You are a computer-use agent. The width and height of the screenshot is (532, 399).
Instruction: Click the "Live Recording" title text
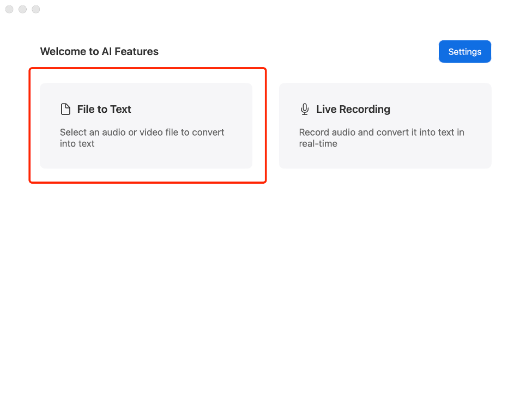[353, 110]
